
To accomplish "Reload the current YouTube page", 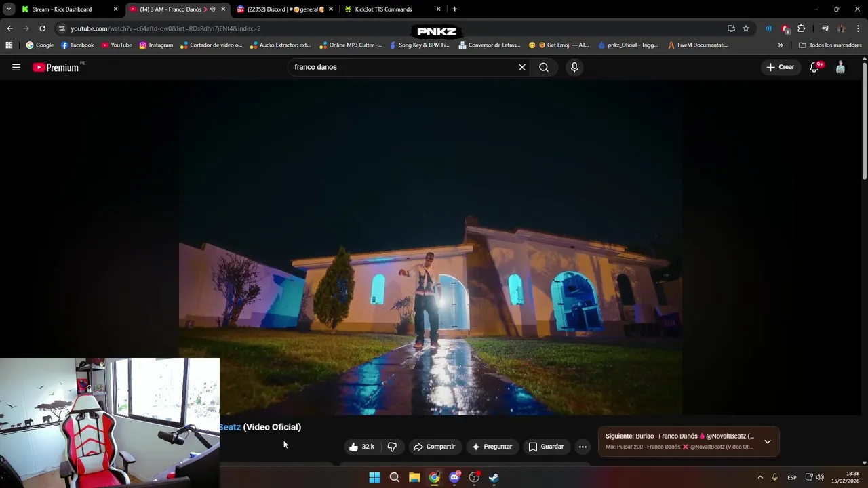I will [x=42, y=28].
